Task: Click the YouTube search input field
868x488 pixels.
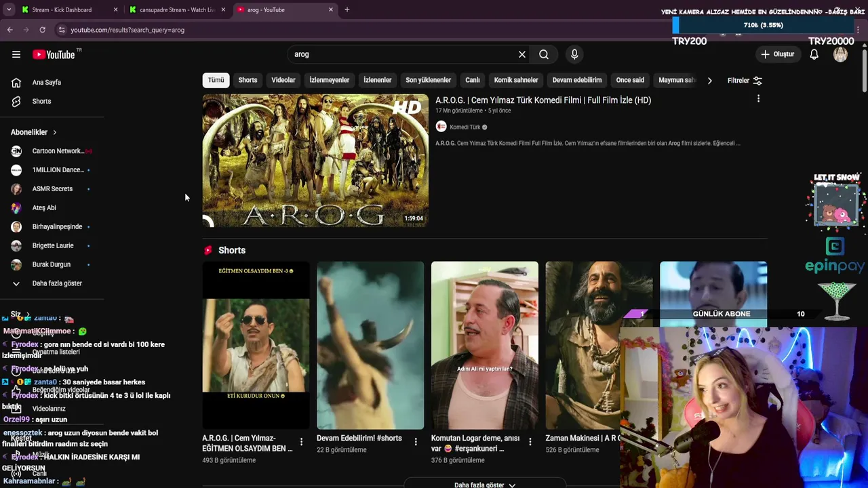Action: [x=403, y=54]
